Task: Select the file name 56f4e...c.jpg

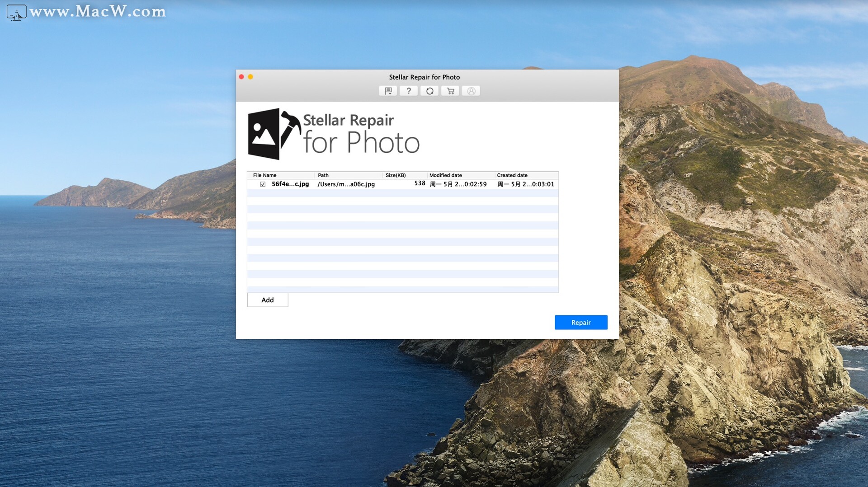Action: tap(290, 184)
